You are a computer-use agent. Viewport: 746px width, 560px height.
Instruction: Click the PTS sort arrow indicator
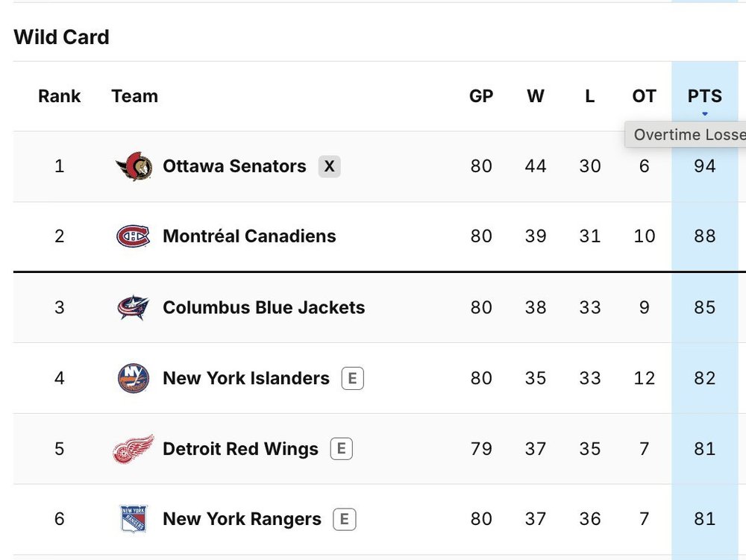point(705,113)
